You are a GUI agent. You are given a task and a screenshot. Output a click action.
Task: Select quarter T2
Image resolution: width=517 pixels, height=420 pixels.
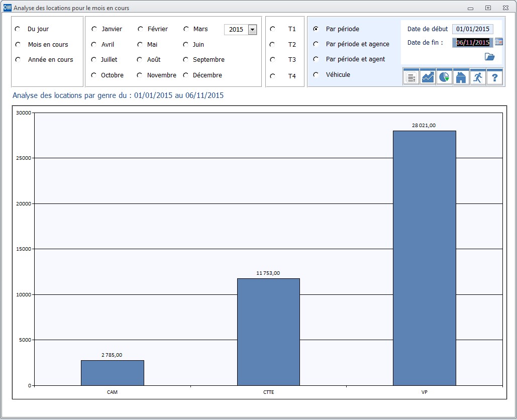coord(272,44)
